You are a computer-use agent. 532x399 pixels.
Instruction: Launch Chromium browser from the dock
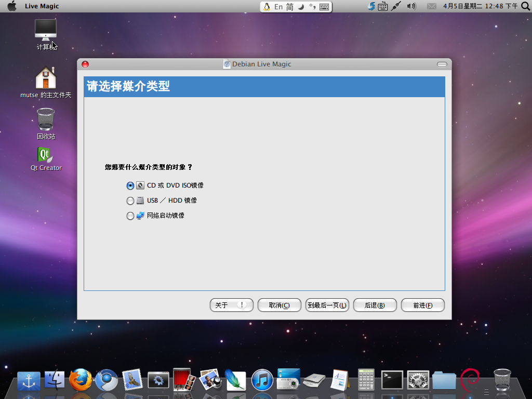coord(107,380)
